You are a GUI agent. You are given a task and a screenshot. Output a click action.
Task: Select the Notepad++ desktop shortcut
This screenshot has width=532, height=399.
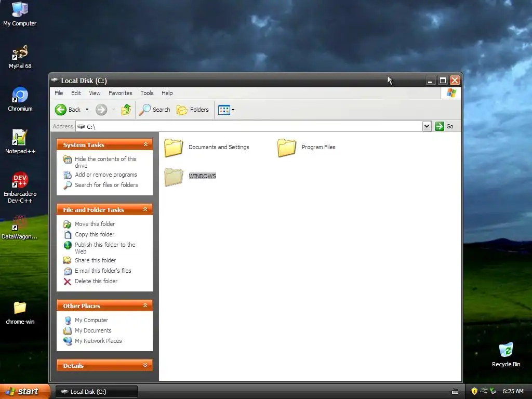[x=20, y=142]
